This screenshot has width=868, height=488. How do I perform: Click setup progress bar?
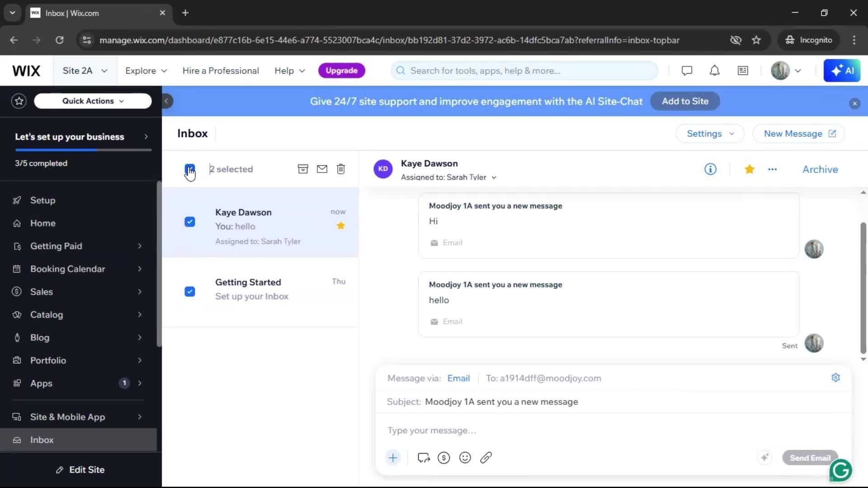click(x=83, y=150)
